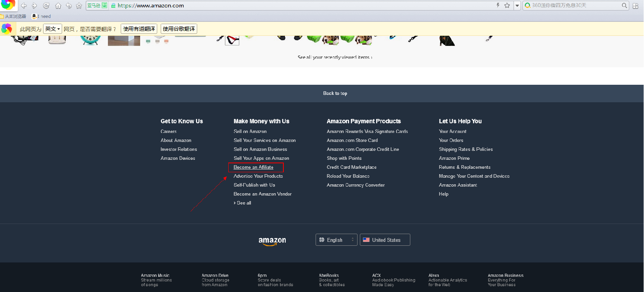Click Sell Your Services on Amazon

[265, 140]
